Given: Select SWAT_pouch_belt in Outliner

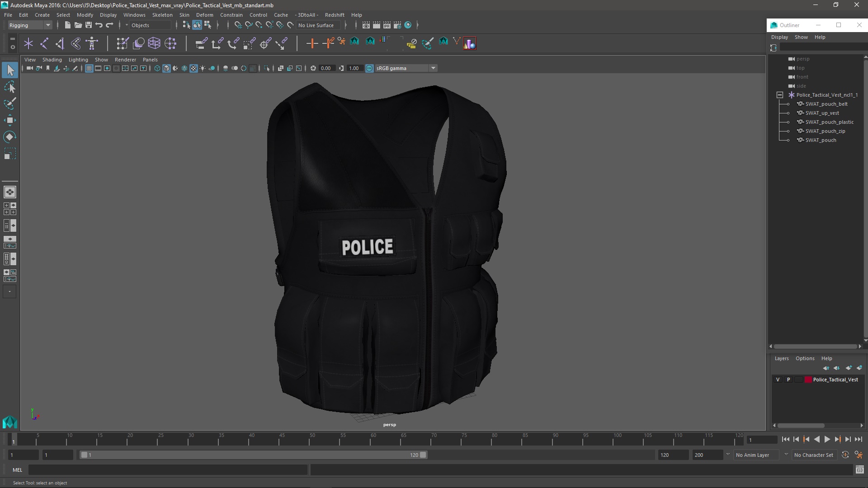Looking at the screenshot, I should click(x=826, y=104).
